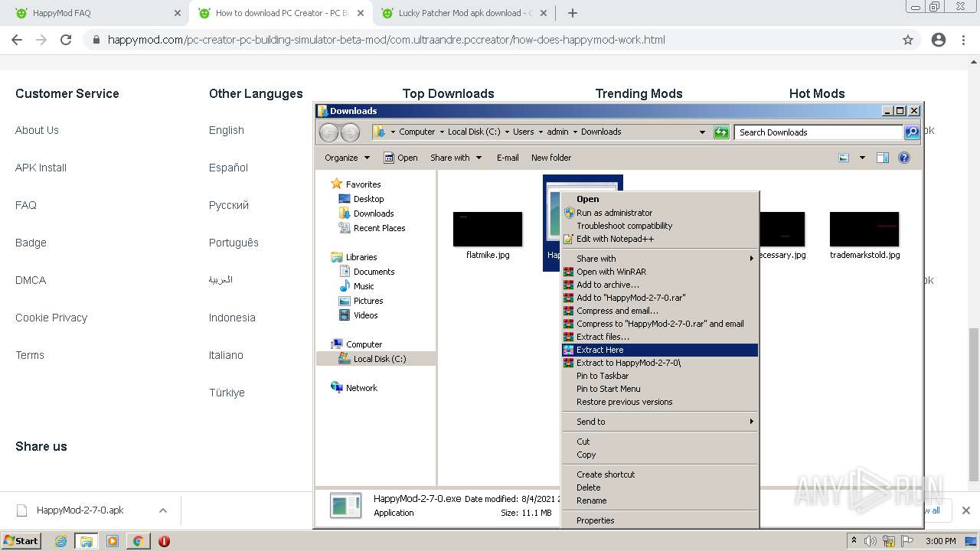This screenshot has width=980, height=551.
Task: Open Internet Explorer from the taskbar
Action: pos(61,541)
